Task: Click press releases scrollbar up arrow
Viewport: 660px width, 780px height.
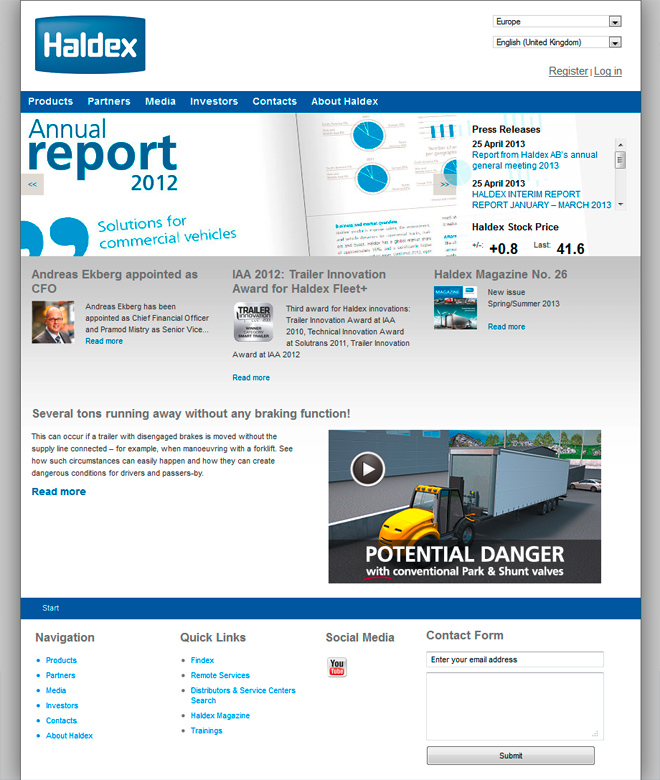Action: tap(620, 145)
